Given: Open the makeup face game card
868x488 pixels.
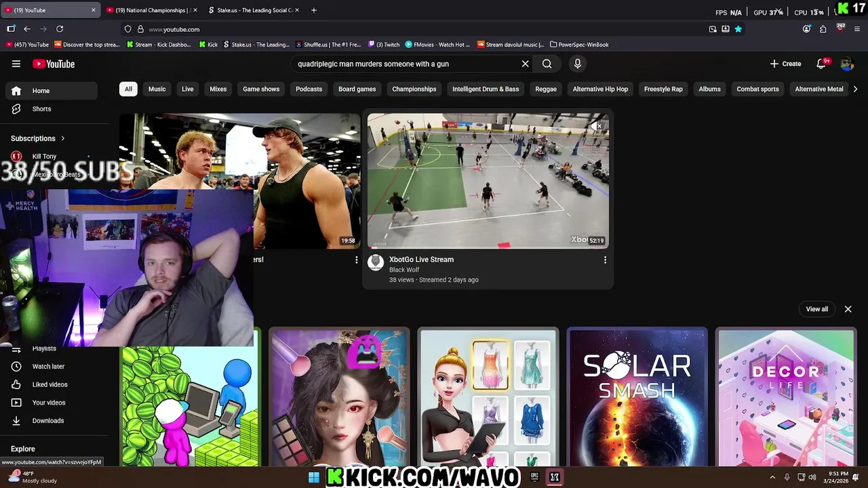Looking at the screenshot, I should pos(339,397).
